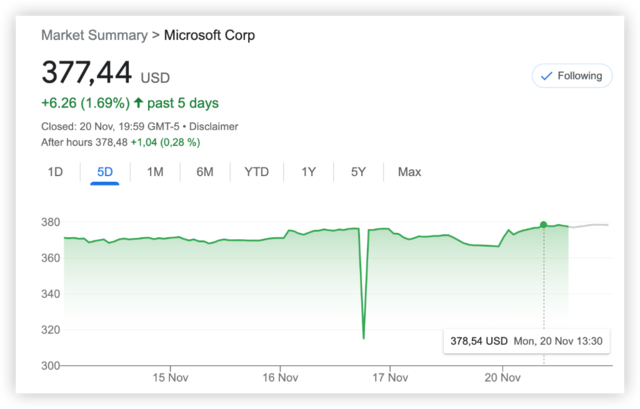Click the 15 Nov date axis label
The width and height of the screenshot is (640, 409).
(x=171, y=378)
